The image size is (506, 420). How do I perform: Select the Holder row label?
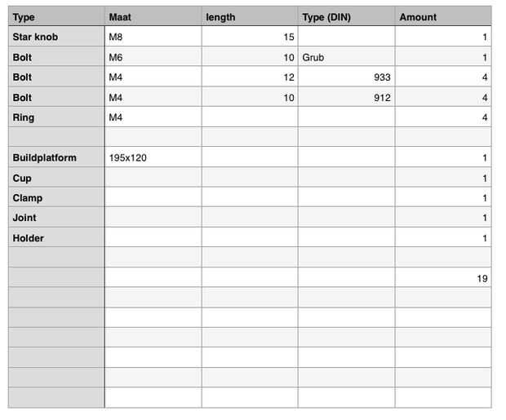[56, 238]
